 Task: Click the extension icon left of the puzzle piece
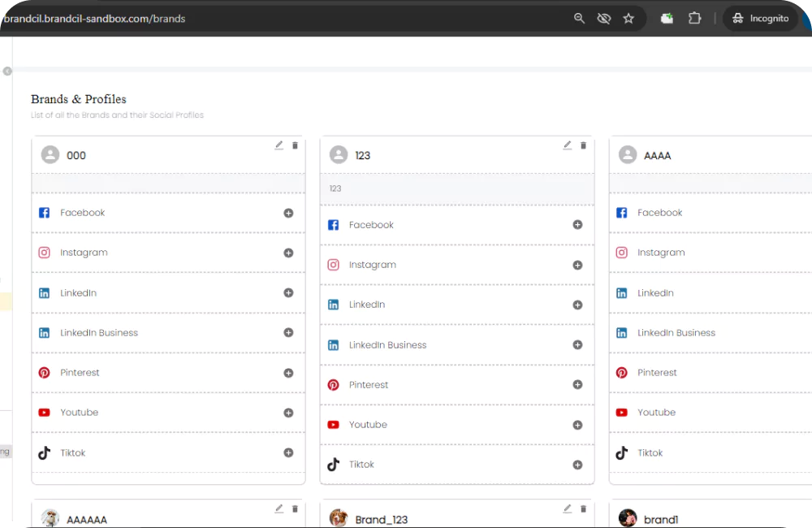(x=667, y=19)
